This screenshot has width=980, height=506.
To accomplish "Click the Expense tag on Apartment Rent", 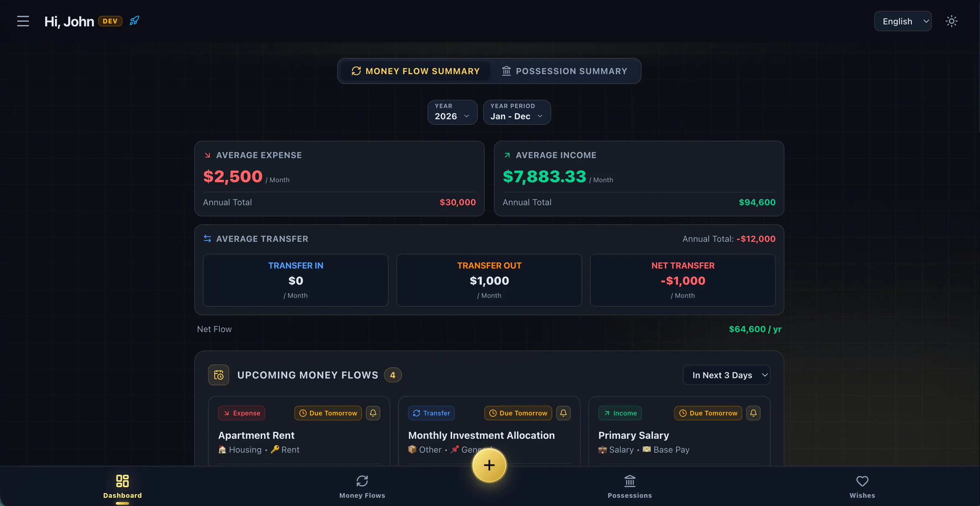I will pyautogui.click(x=242, y=413).
